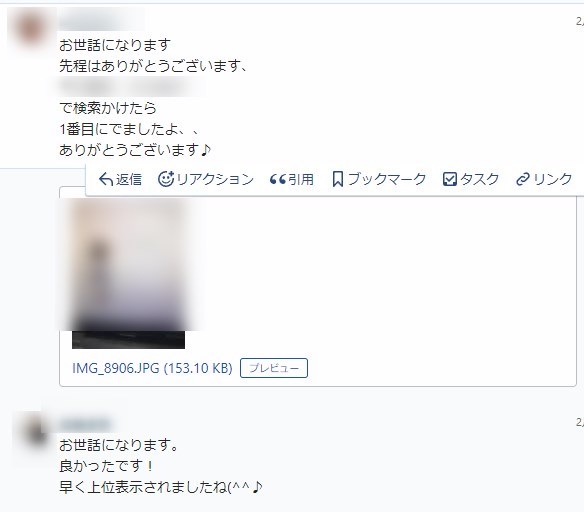Click the second sender's blurred avatar
584x512 pixels.
pos(34,433)
